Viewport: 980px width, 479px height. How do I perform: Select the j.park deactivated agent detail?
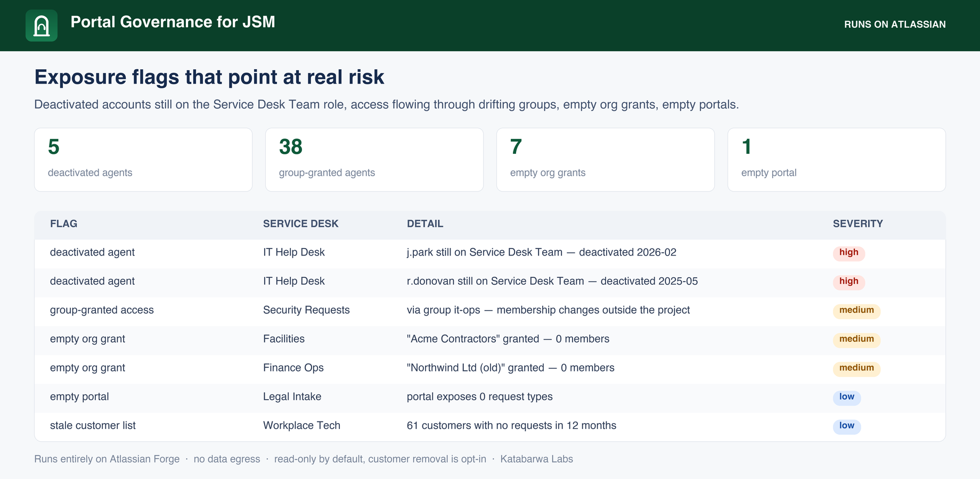(542, 252)
